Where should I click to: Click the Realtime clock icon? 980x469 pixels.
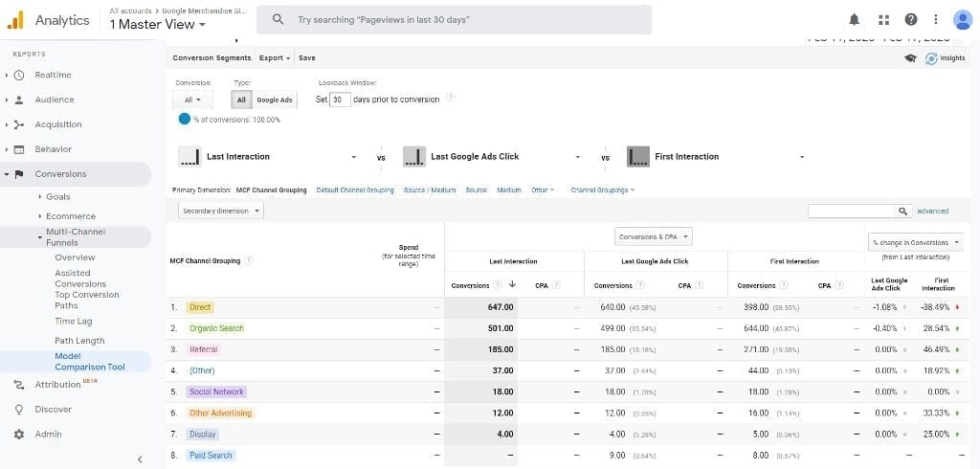[19, 75]
